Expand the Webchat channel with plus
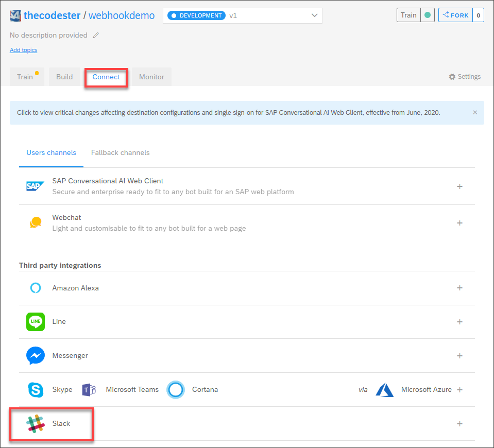Screen dimensions: 494x448 click(x=459, y=223)
